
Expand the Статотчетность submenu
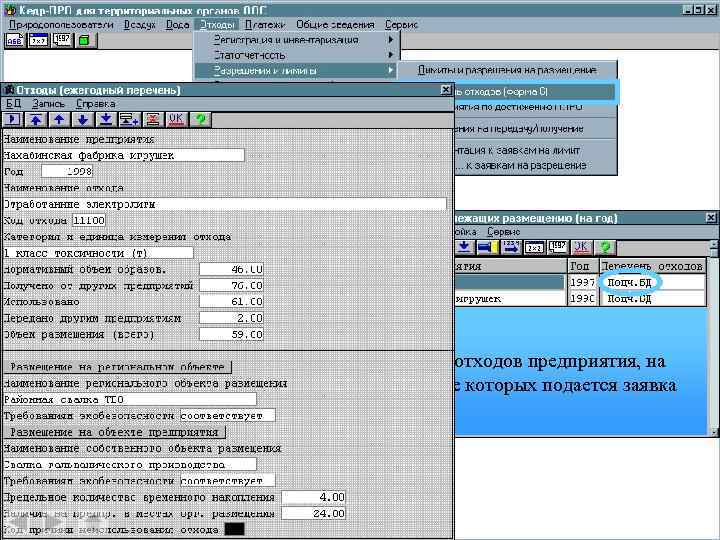(296, 55)
